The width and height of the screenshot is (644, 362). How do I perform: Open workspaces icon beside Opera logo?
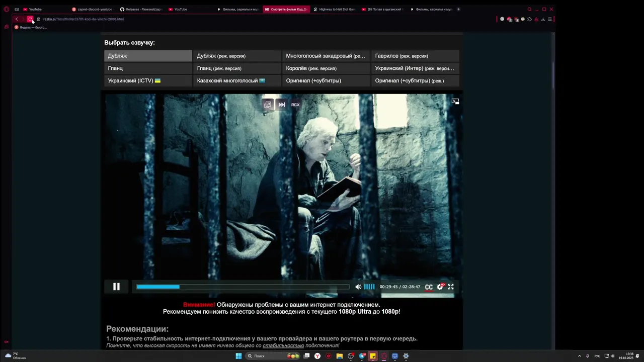coord(17,9)
